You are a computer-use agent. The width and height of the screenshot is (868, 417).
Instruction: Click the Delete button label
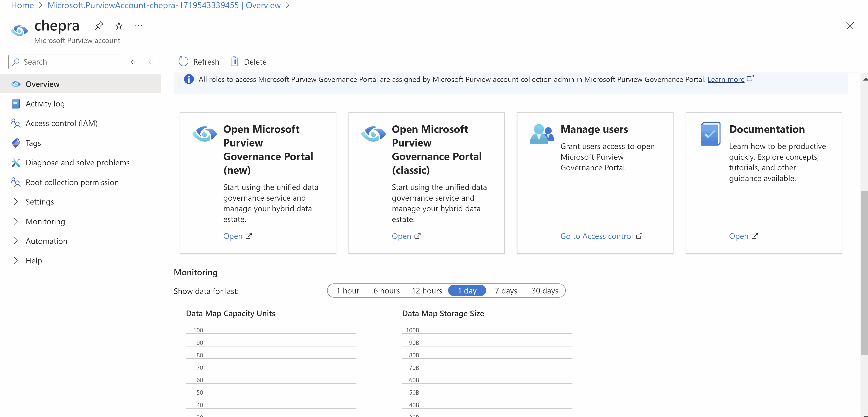pos(255,62)
